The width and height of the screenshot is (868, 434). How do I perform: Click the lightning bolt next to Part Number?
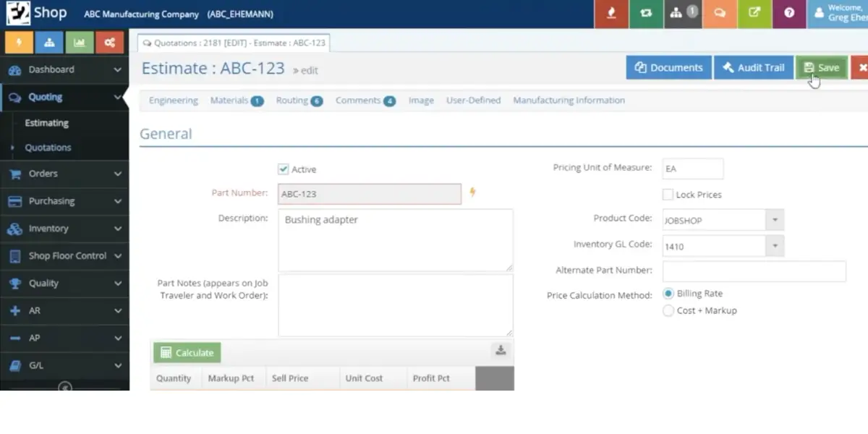coord(473,192)
